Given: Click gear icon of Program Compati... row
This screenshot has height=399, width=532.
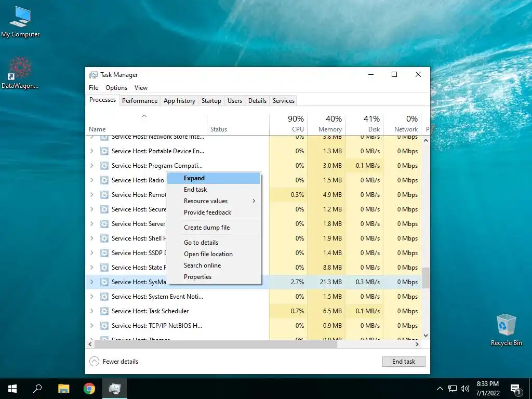Looking at the screenshot, I should click(x=104, y=166).
